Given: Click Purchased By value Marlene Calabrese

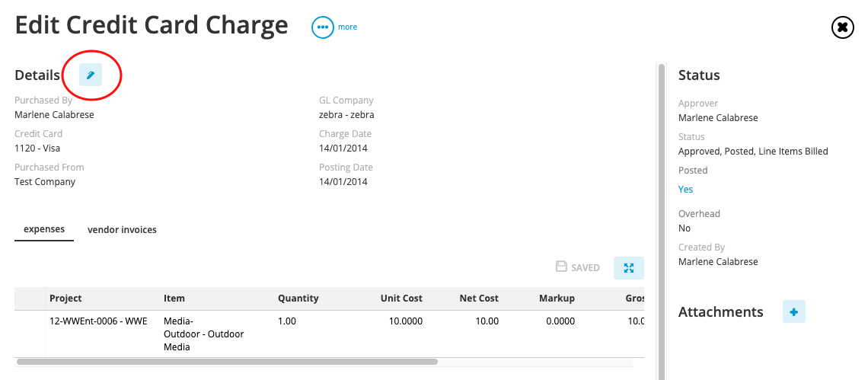Looking at the screenshot, I should click(54, 115).
